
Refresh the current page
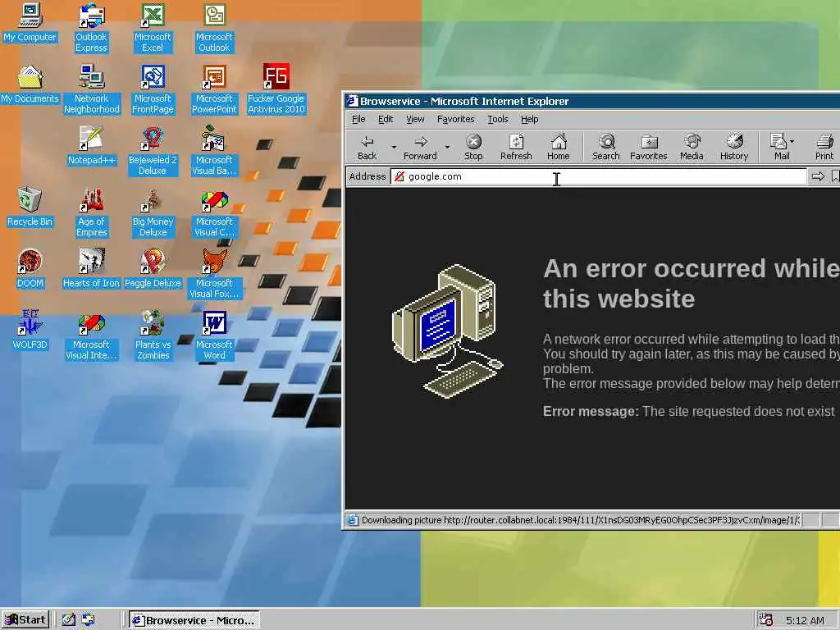pyautogui.click(x=516, y=147)
